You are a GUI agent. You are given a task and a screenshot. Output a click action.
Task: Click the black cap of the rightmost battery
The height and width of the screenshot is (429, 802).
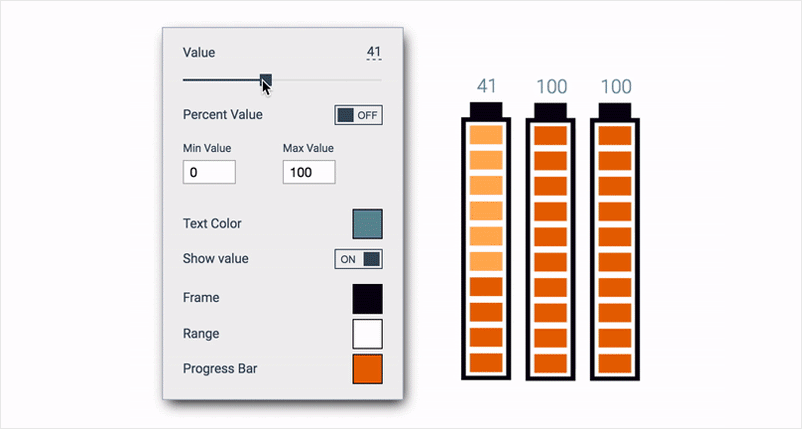pos(614,109)
